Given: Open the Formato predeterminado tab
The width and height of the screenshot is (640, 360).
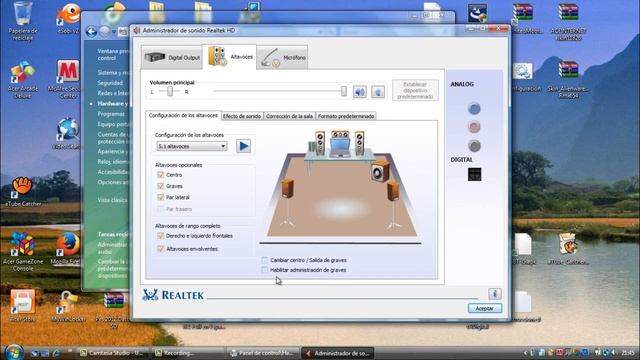Looking at the screenshot, I should pos(346,116).
